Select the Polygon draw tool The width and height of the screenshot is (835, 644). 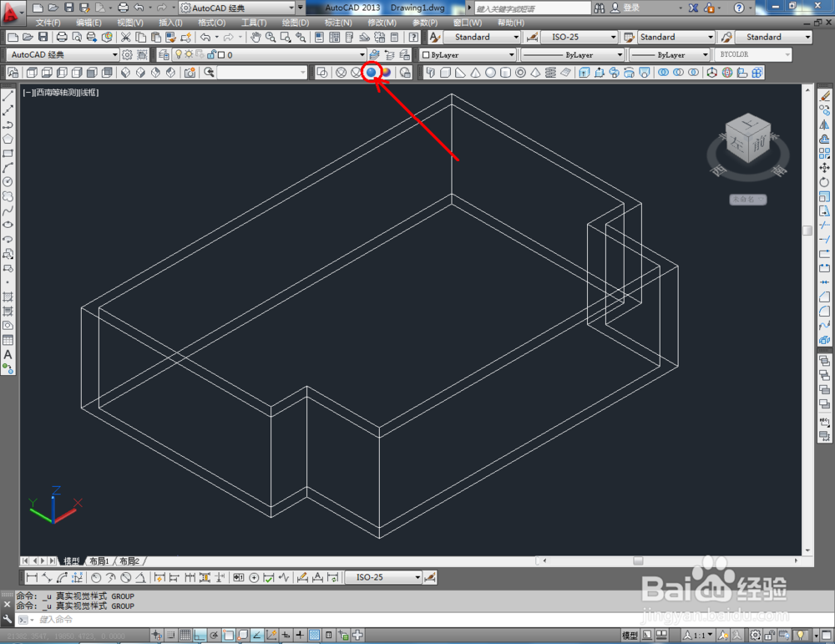tap(8, 139)
